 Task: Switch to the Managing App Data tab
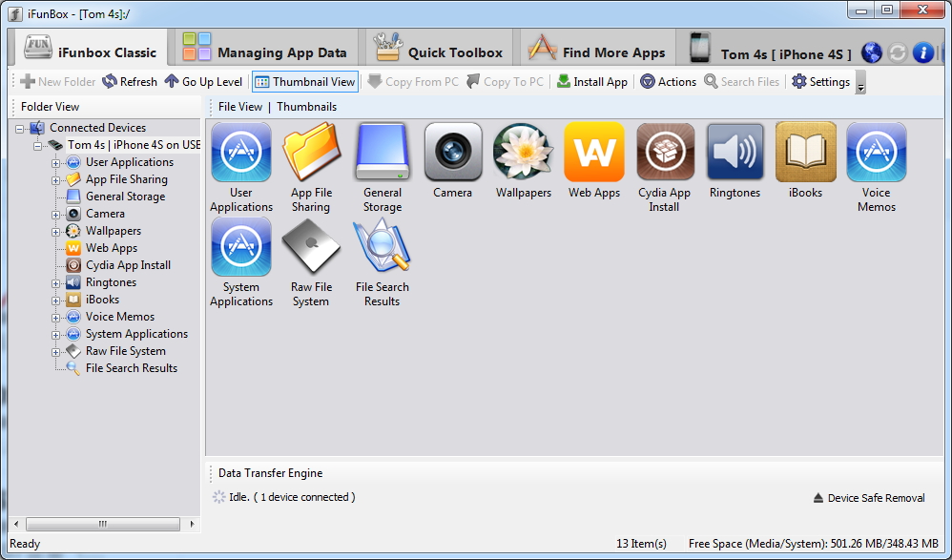click(265, 52)
